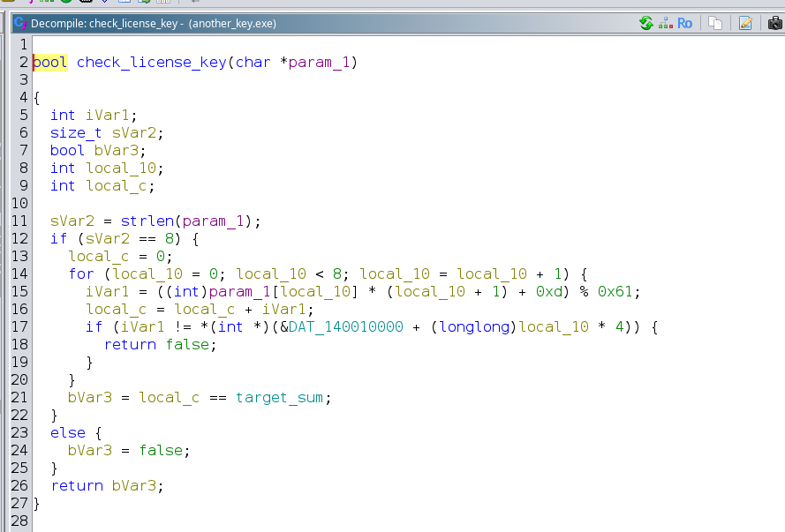Toggle the Ro read-only mode button

[x=684, y=23]
